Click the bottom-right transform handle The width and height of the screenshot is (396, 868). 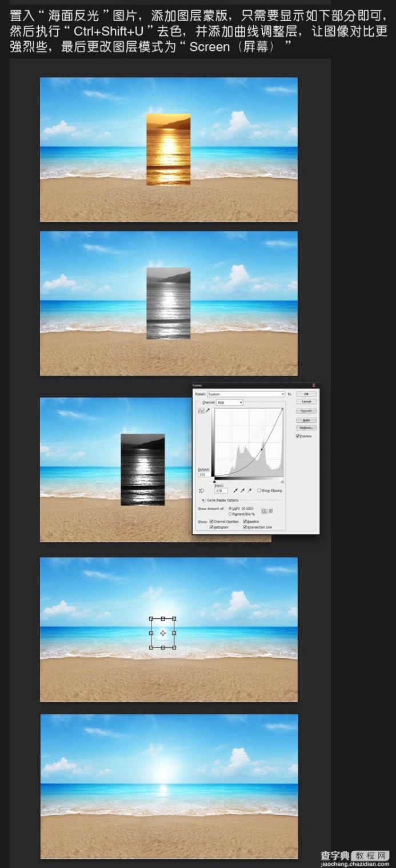coord(174,647)
